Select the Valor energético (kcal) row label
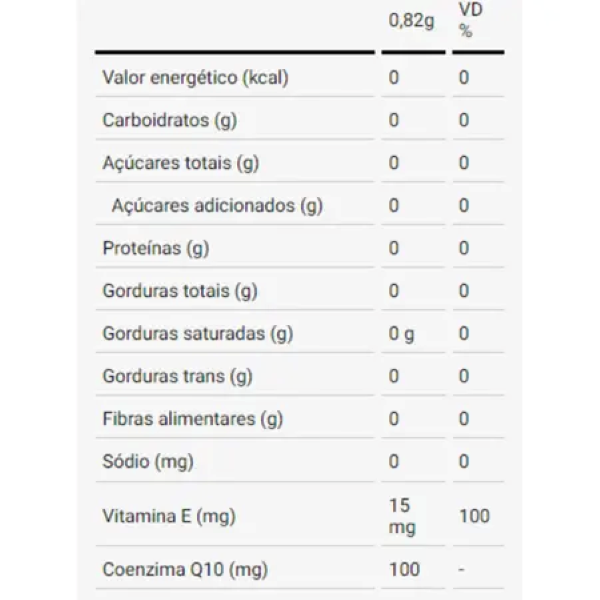Screen dimensions: 600x600 pos(196,78)
